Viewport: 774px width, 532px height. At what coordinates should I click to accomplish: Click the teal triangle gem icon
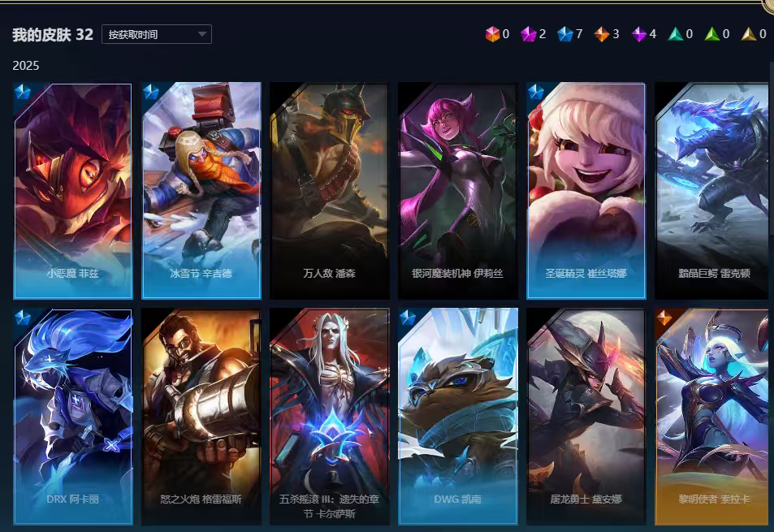[675, 34]
